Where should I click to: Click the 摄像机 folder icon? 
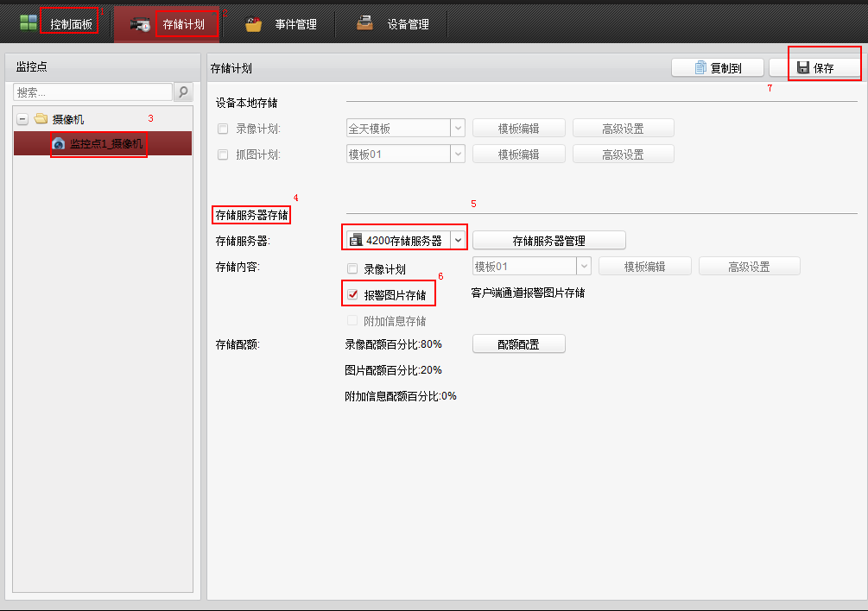[x=41, y=119]
